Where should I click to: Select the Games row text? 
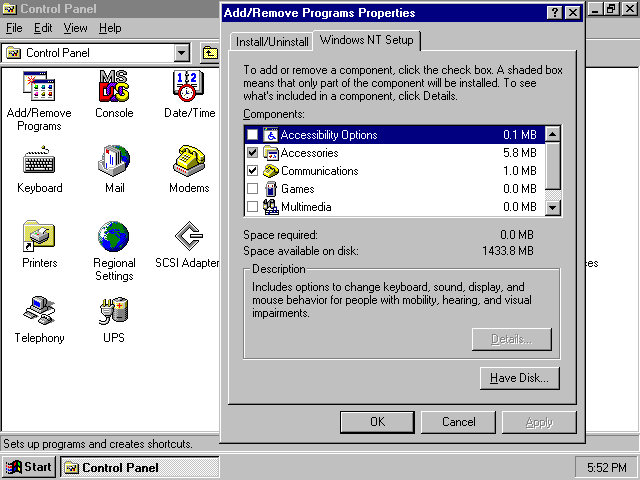298,189
